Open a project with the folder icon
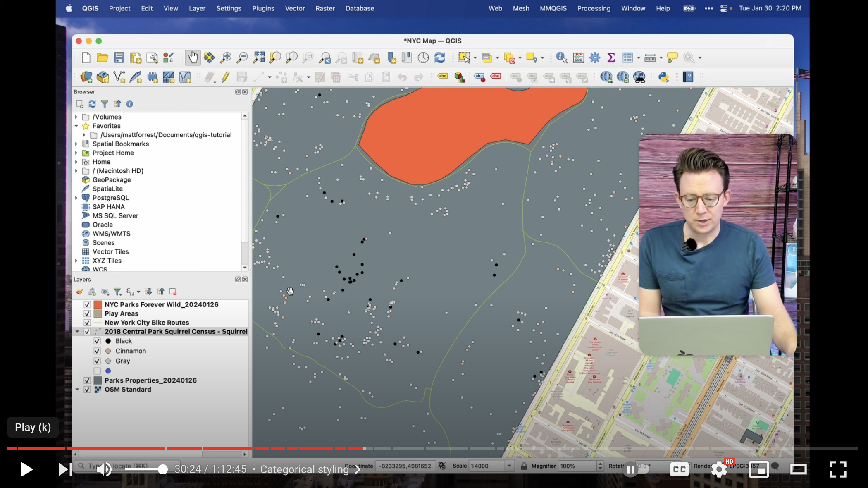Viewport: 868px width, 488px height. click(x=102, y=57)
